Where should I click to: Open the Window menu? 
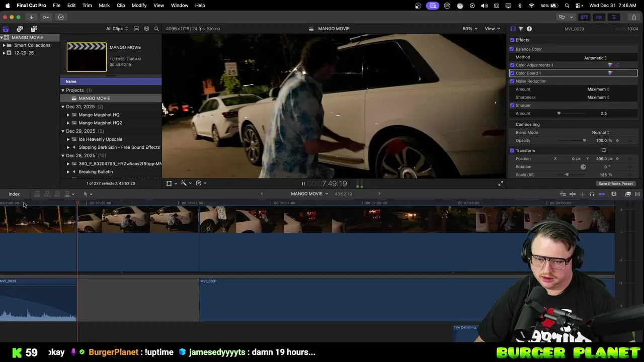coord(180,5)
